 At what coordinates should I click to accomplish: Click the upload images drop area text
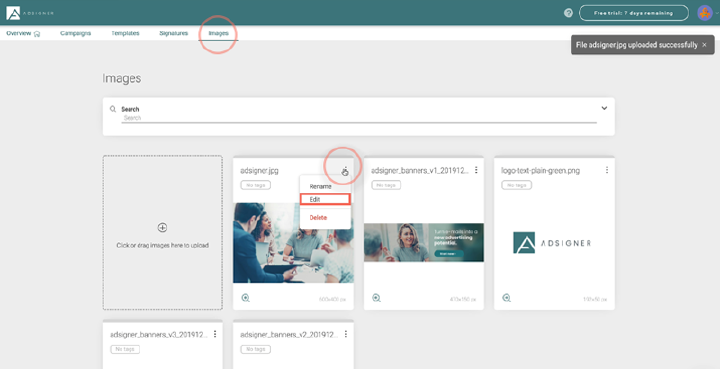click(x=163, y=245)
